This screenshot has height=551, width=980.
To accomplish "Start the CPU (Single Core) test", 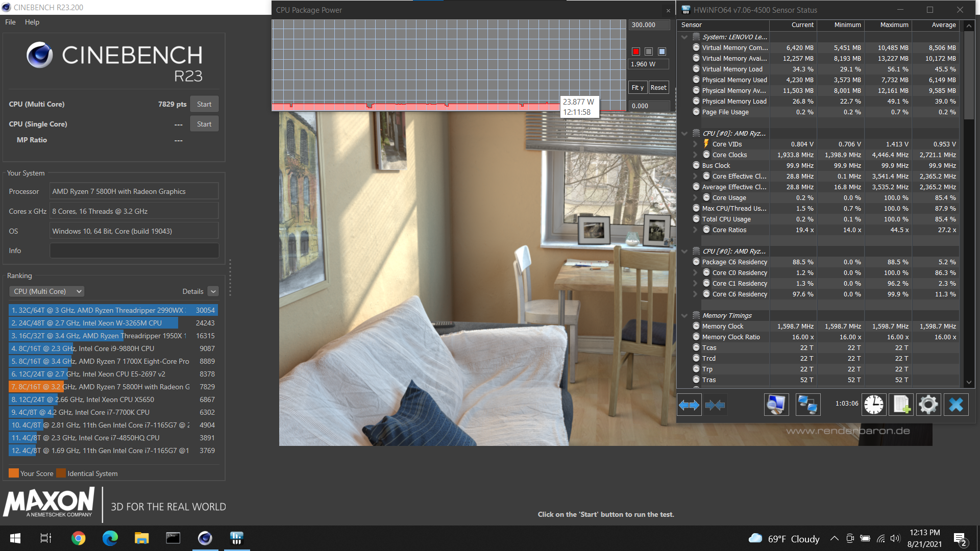I will coord(204,124).
